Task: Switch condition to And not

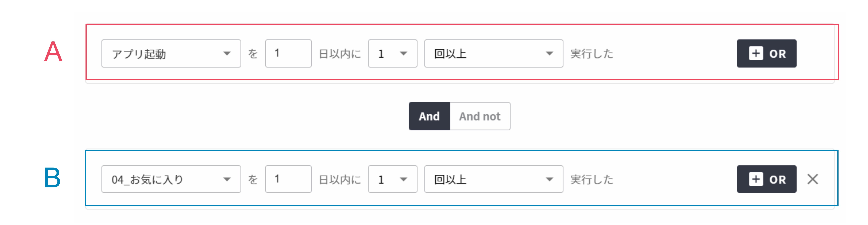Action: 480,116
